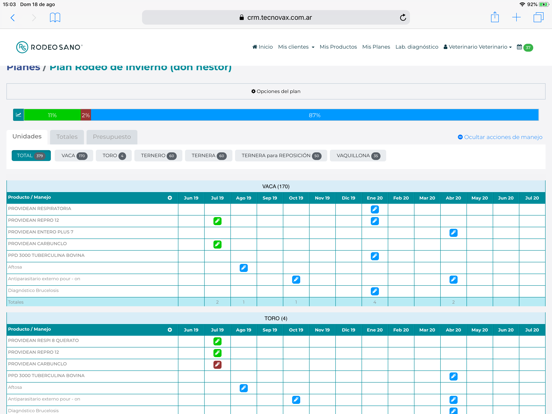Click PROVIDEAN RESPI 8 QUERATO row name
This screenshot has height=414, width=552.
coord(43,340)
